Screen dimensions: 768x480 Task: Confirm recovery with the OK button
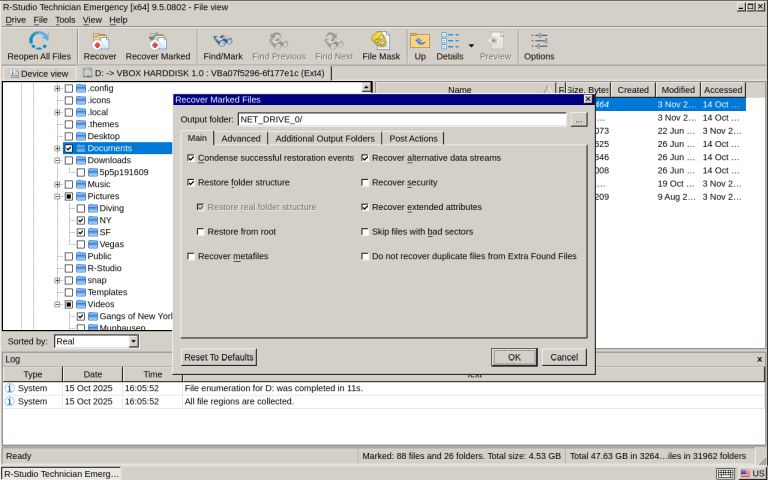pyautogui.click(x=514, y=357)
